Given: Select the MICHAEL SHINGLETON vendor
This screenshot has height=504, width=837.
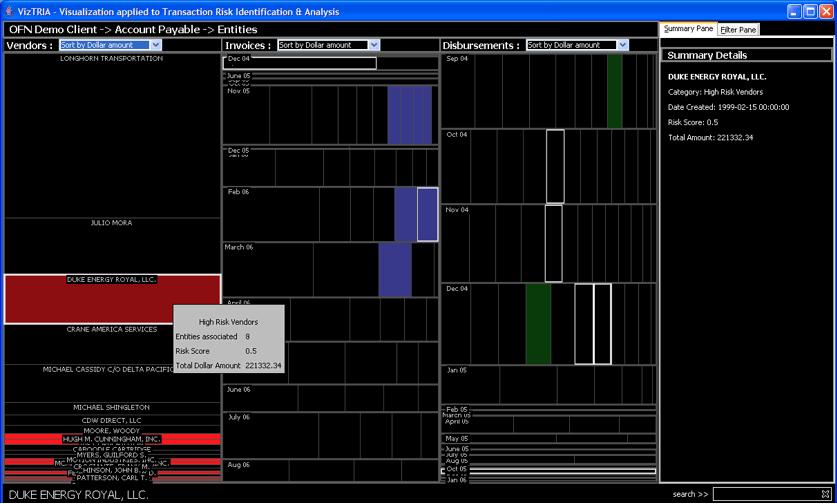Looking at the screenshot, I should 112,408.
